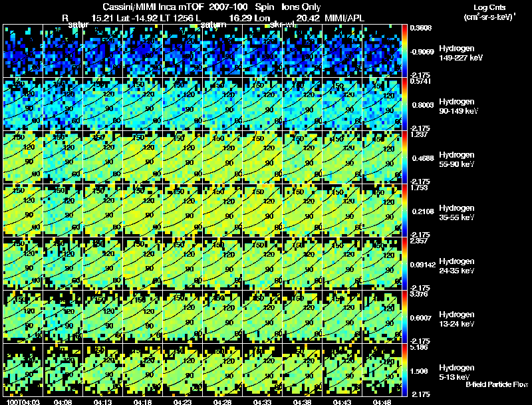Open the 13-24 keV image panel at 04:08
This screenshot has width=532, height=405.
point(63,317)
